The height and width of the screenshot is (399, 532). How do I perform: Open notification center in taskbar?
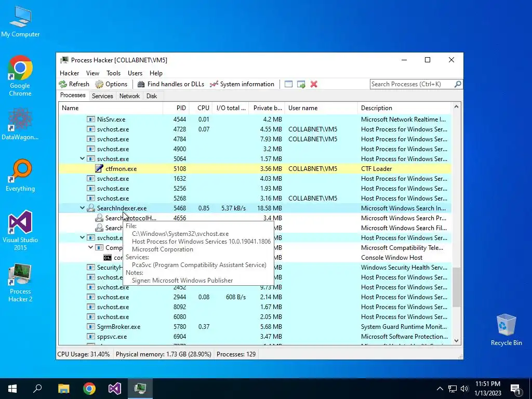coord(516,389)
